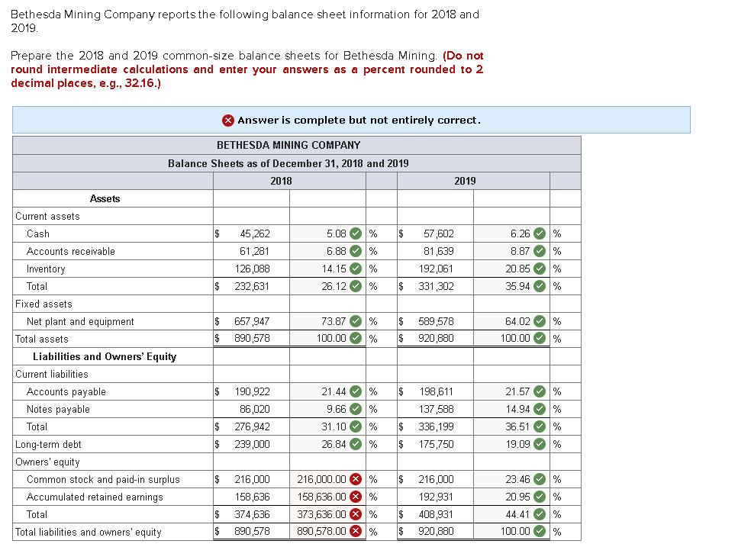Click 2019 Long-term debt amount 175,750
Image resolution: width=751 pixels, height=560 pixels.
[437, 444]
